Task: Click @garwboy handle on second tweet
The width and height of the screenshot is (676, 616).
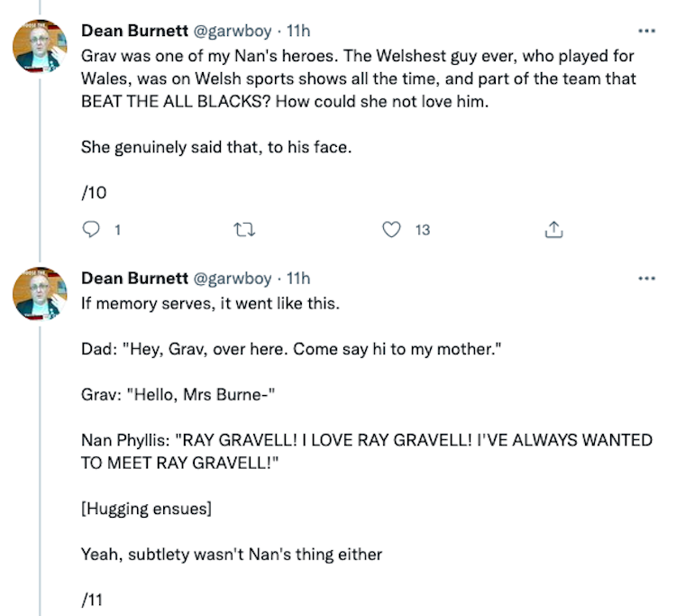Action: pyautogui.click(x=233, y=279)
